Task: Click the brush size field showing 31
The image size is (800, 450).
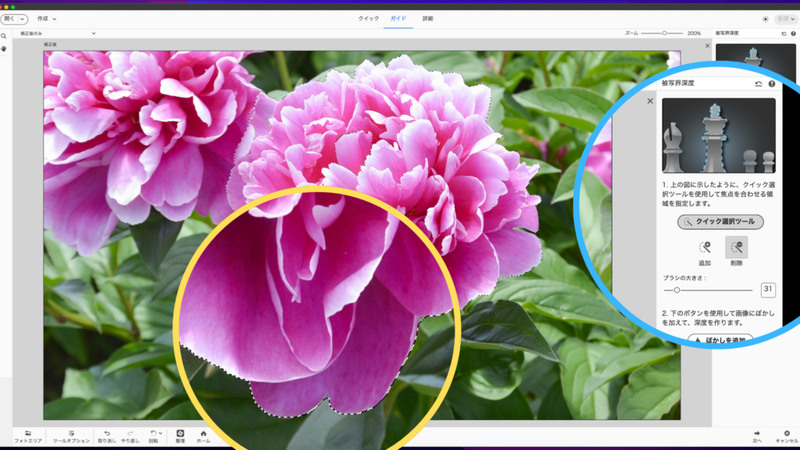Action: pyautogui.click(x=768, y=289)
